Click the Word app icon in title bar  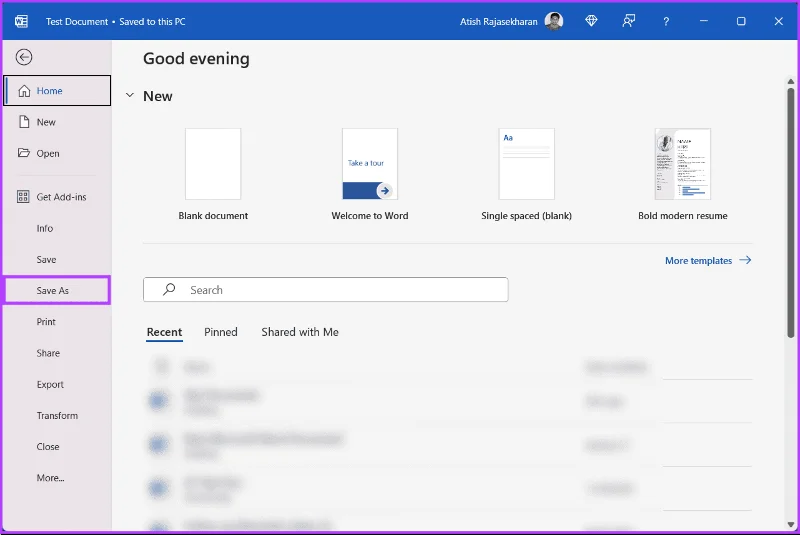21,21
